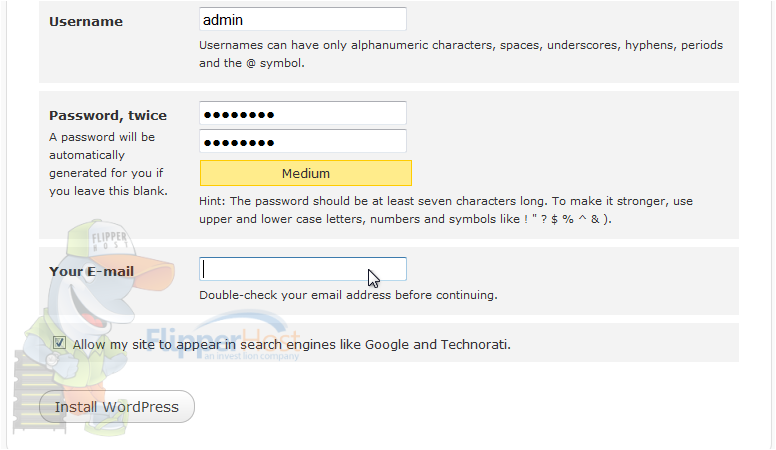776x450 pixels.
Task: Click the usernames alphanumeric characters note
Action: [x=461, y=54]
